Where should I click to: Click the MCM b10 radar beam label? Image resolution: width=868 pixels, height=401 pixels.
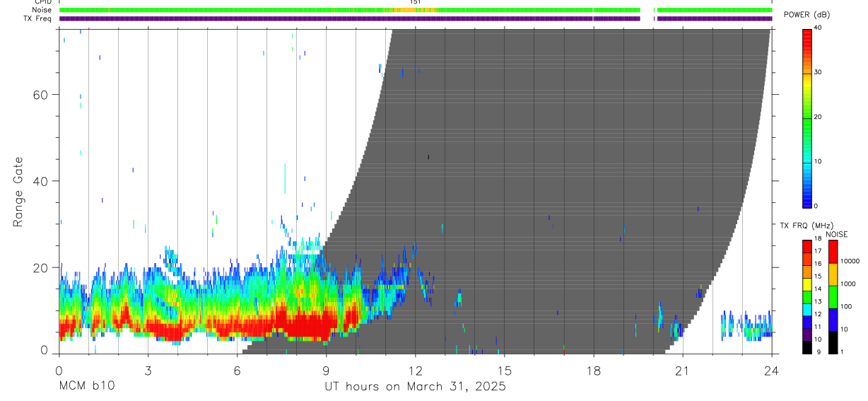pyautogui.click(x=86, y=386)
